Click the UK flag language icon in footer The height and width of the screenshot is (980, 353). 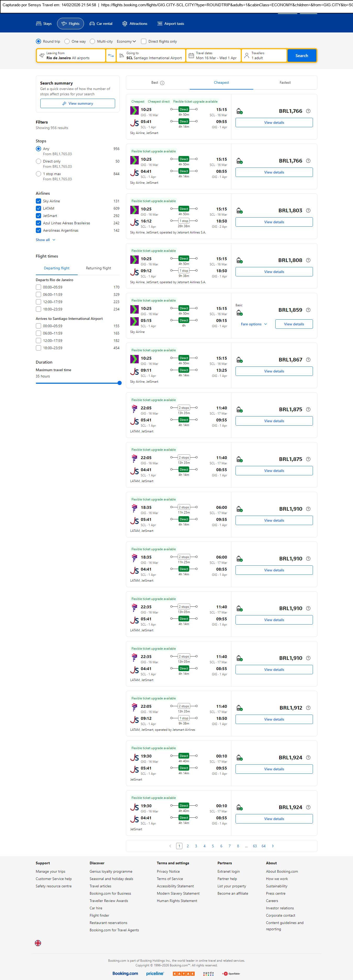38,943
